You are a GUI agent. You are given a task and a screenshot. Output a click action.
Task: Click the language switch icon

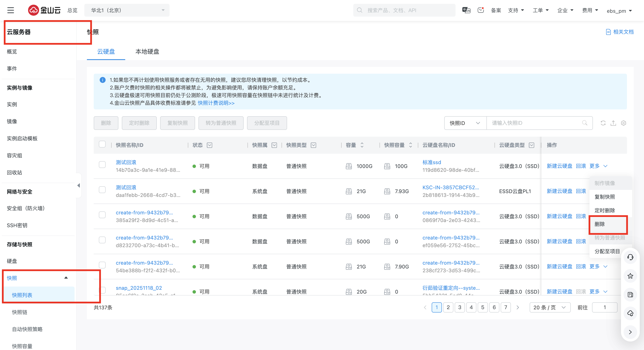[466, 10]
